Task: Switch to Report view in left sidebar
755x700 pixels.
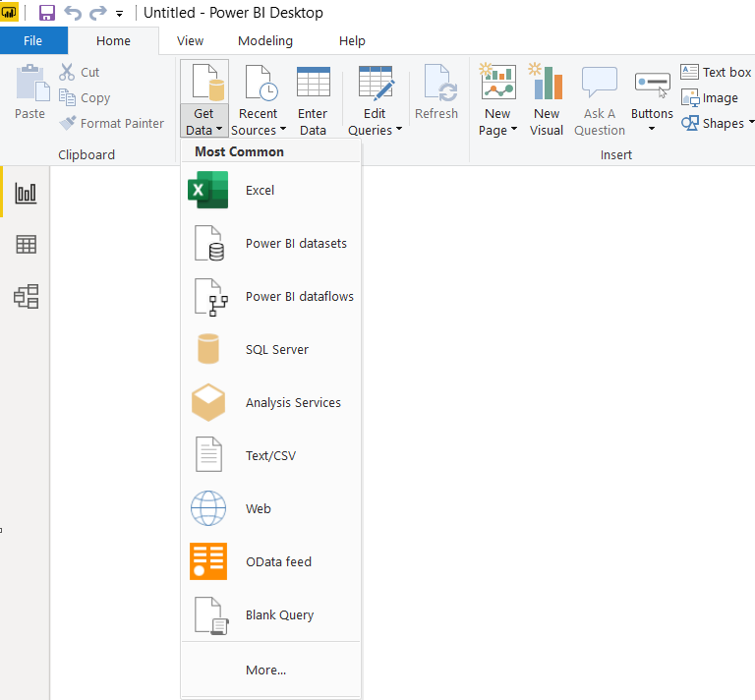Action: click(x=26, y=193)
